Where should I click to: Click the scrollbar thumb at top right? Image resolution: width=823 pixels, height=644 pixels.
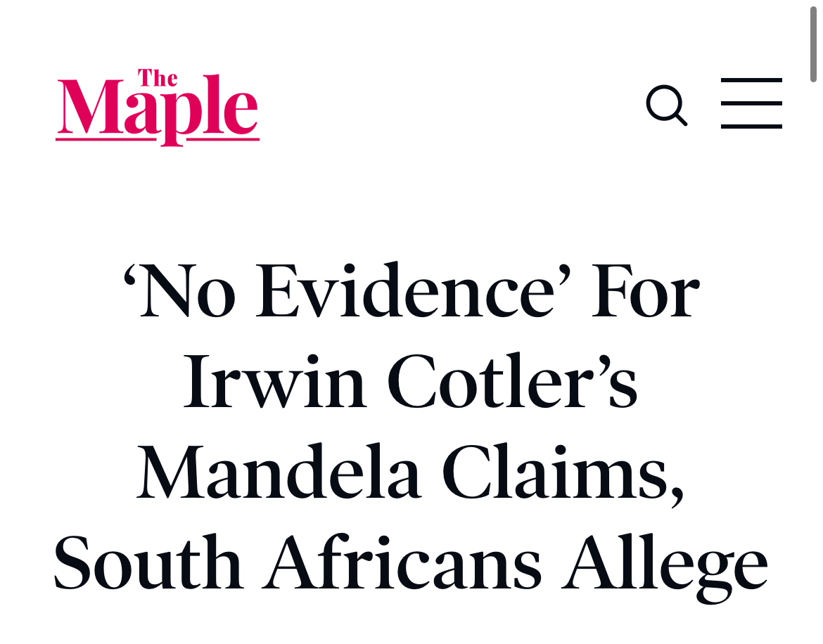[x=813, y=44]
